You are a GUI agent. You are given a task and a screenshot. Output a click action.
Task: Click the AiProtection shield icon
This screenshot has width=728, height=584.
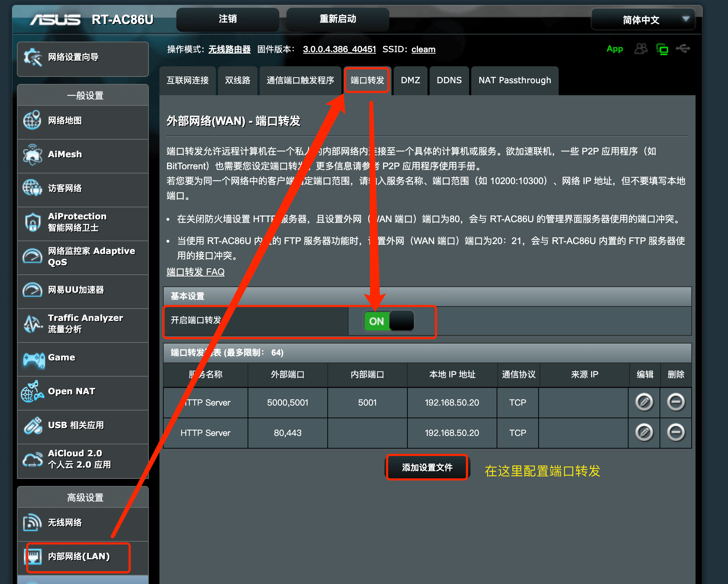pyautogui.click(x=32, y=222)
